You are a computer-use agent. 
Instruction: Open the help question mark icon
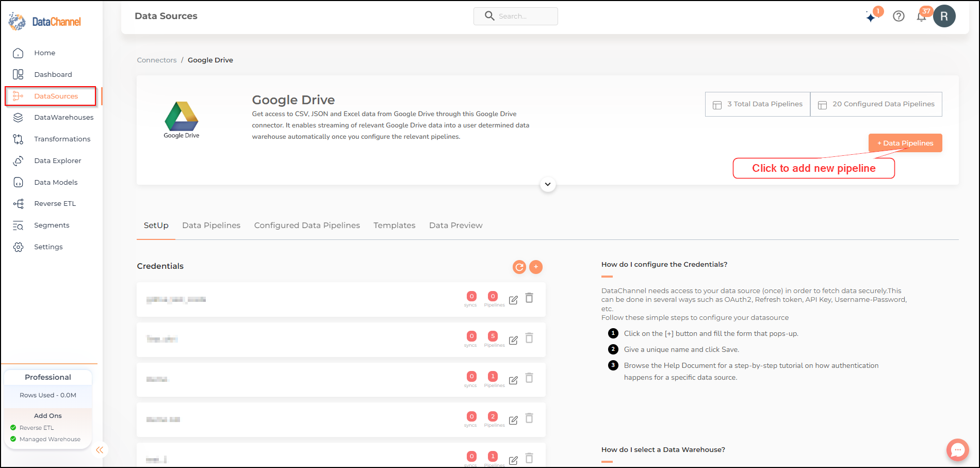click(x=899, y=16)
